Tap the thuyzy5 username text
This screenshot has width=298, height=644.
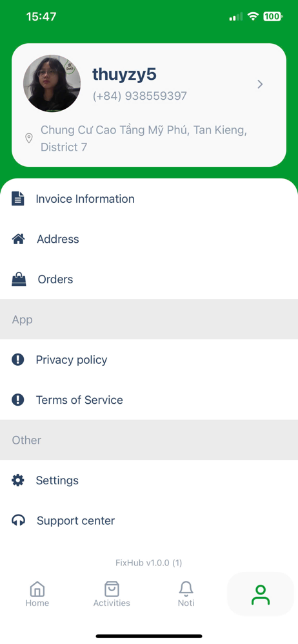pyautogui.click(x=124, y=74)
